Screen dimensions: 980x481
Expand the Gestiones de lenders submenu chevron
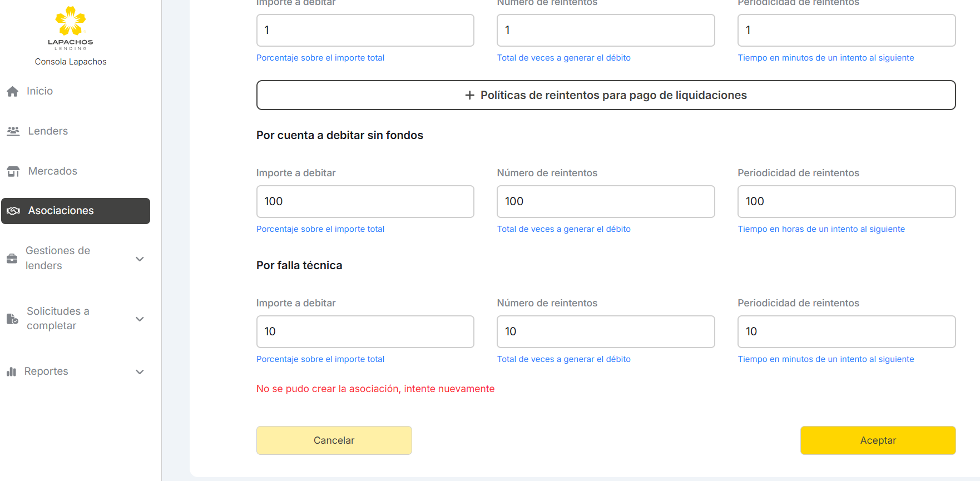(x=140, y=259)
